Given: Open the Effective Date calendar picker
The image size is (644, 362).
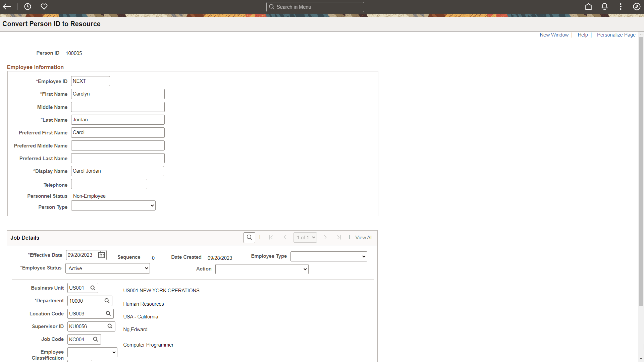Looking at the screenshot, I should pyautogui.click(x=101, y=255).
